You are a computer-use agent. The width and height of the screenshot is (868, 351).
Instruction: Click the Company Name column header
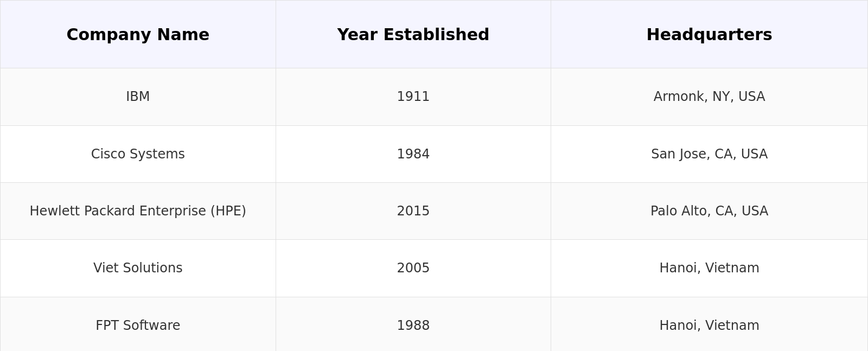coord(138,35)
